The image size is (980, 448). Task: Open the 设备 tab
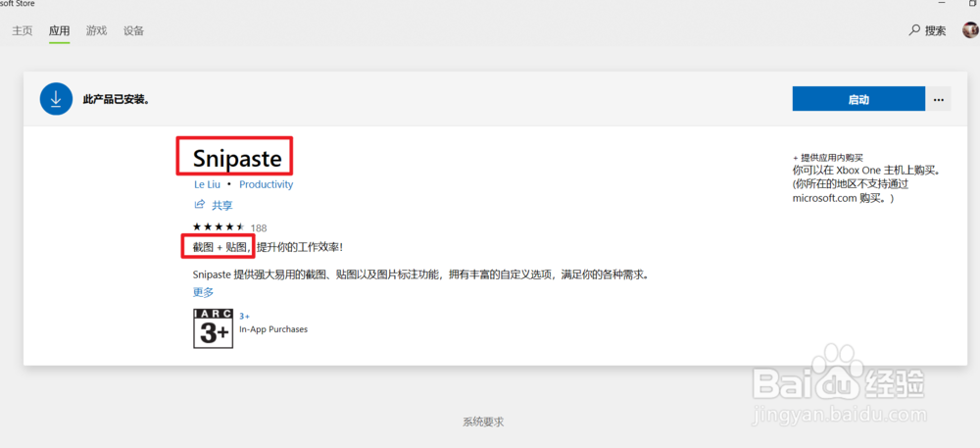133,30
